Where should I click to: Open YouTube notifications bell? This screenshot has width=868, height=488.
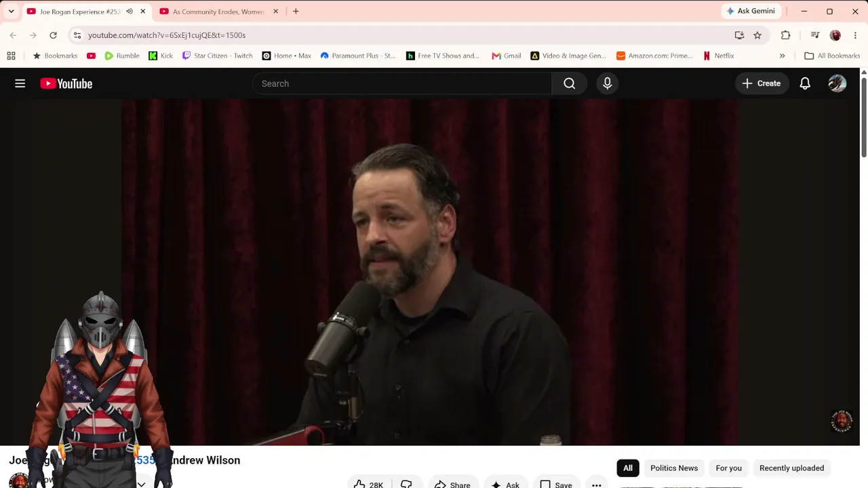[x=805, y=83]
